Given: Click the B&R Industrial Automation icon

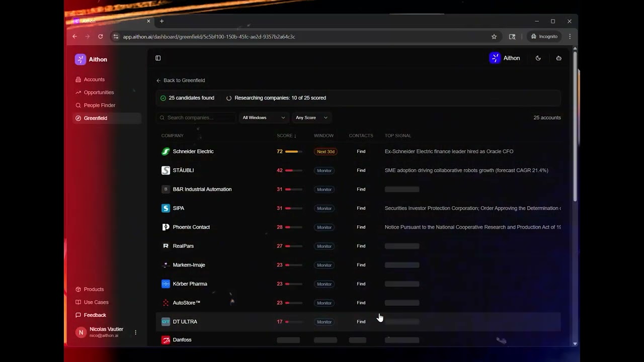Looking at the screenshot, I should click(166, 190).
